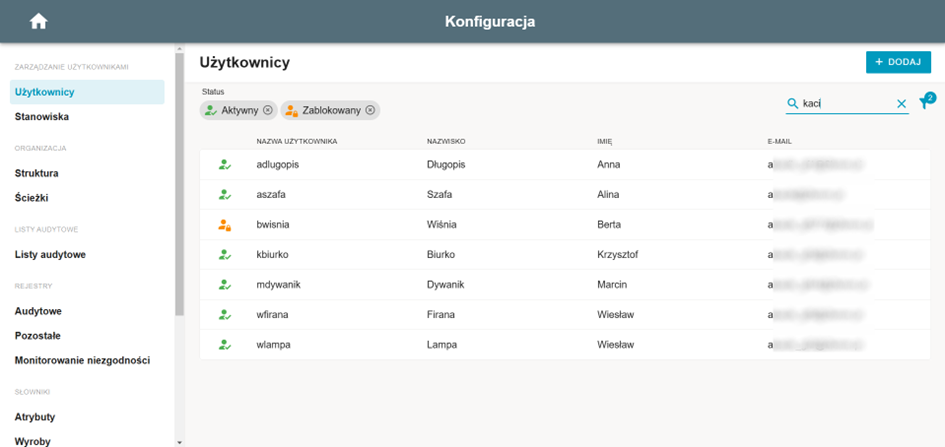945x447 pixels.
Task: Click first name Marcin
Action: point(612,284)
